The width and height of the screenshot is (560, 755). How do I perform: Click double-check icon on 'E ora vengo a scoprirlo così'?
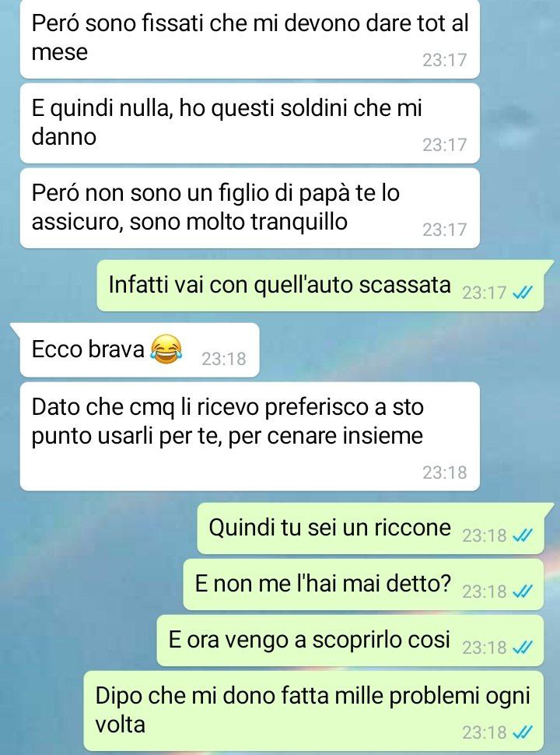click(523, 647)
